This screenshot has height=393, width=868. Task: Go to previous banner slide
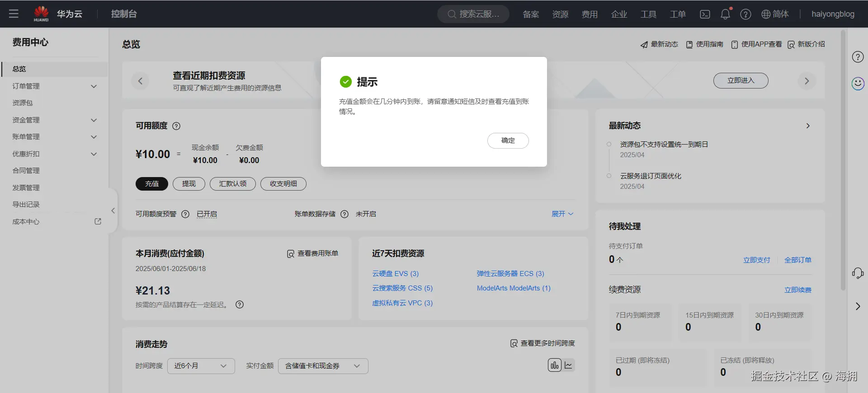pos(140,81)
